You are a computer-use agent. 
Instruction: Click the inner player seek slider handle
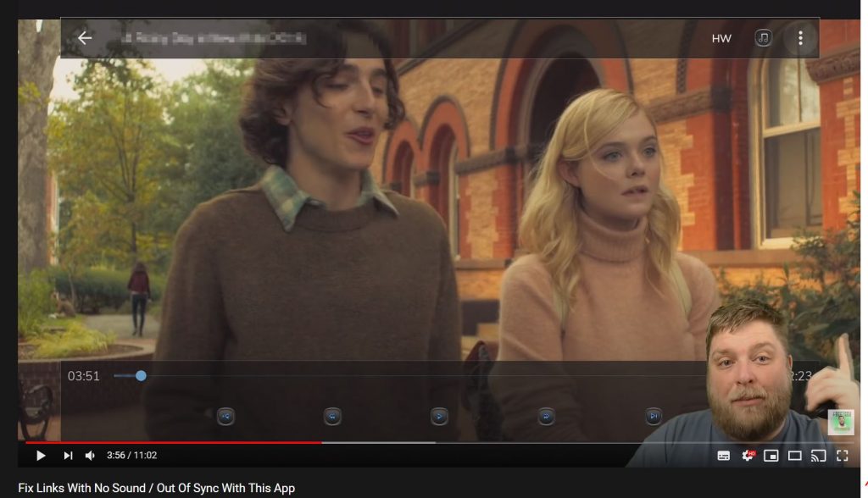click(142, 376)
